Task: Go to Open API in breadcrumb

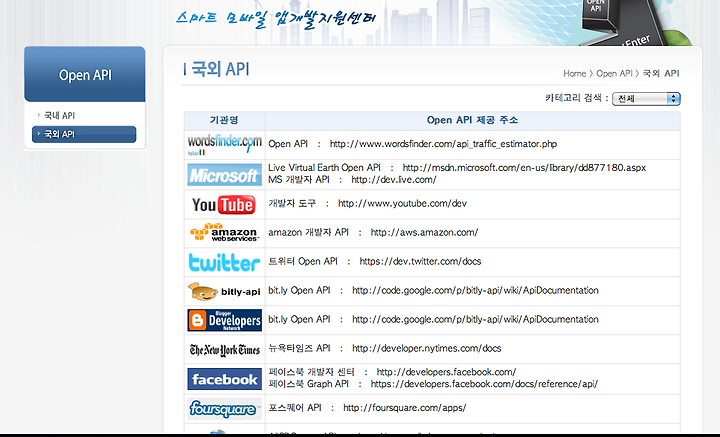Action: [x=614, y=73]
